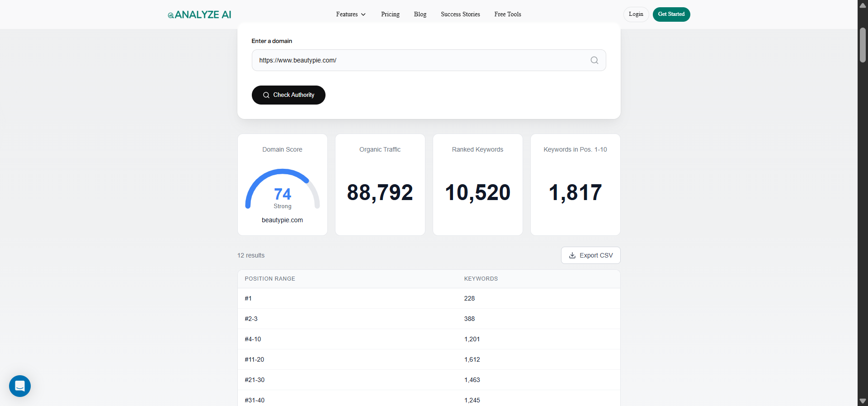Screen dimensions: 868x406
Task: Select the #1 position range row
Action: (429, 298)
